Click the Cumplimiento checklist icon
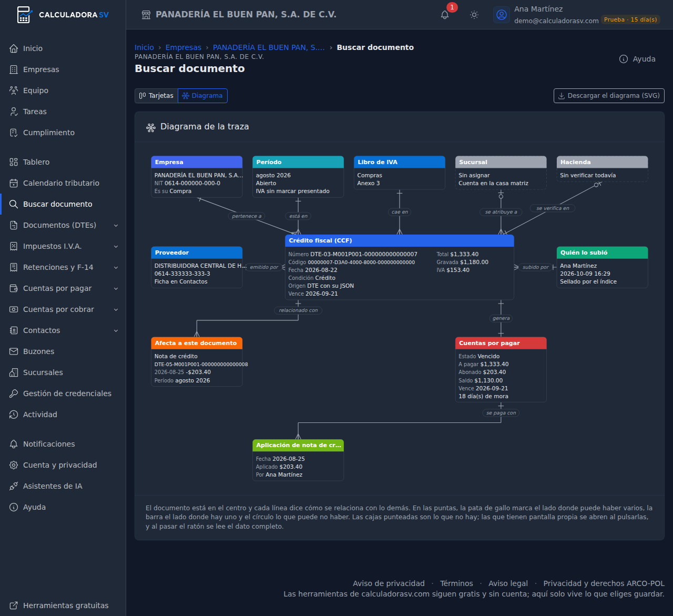Image resolution: width=673 pixels, height=616 pixels. 14,133
